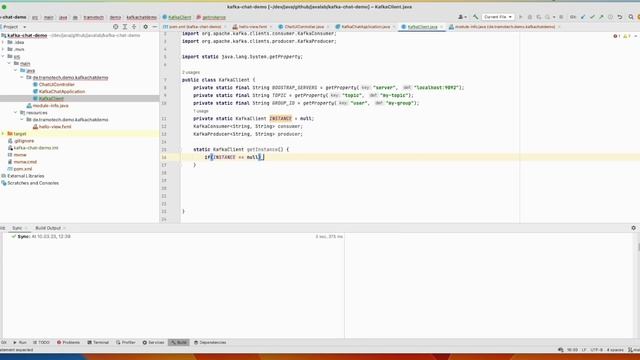Screen dimensions: 640x360
Task: Collapse the main folder in project tree
Action: click(9, 63)
